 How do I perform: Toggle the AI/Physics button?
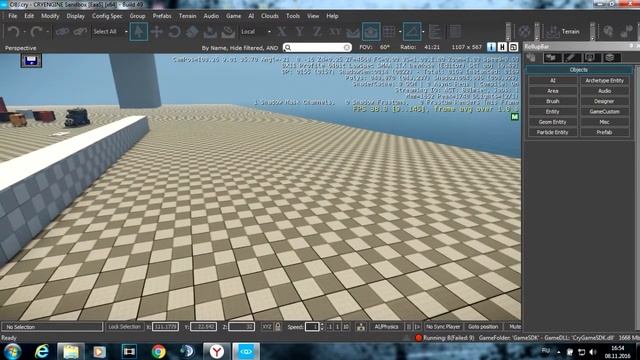click(386, 327)
